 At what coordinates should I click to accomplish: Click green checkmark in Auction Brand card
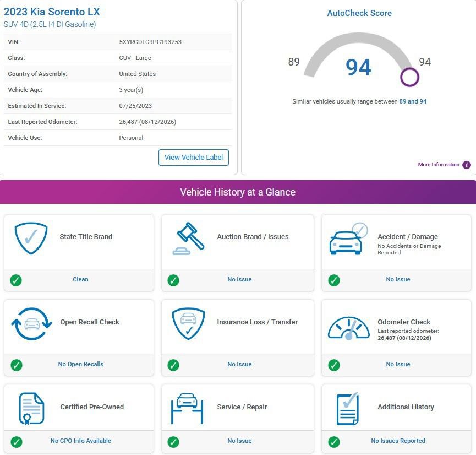(173, 280)
